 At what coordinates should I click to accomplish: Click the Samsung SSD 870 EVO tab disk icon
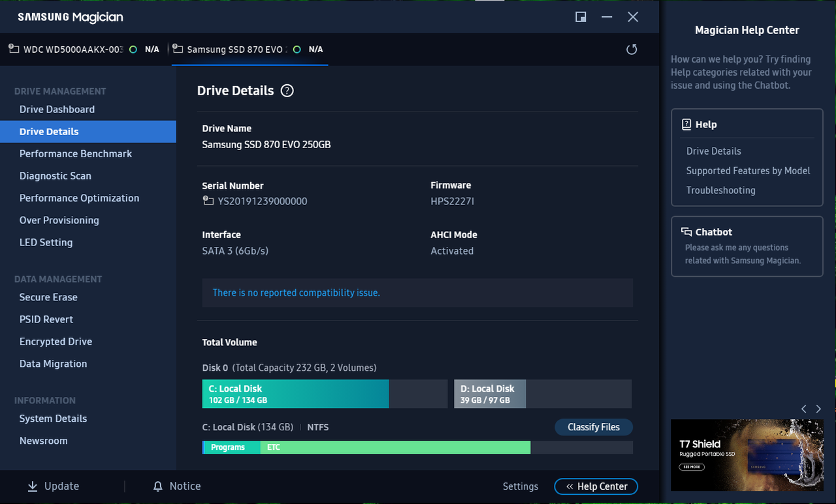[177, 49]
